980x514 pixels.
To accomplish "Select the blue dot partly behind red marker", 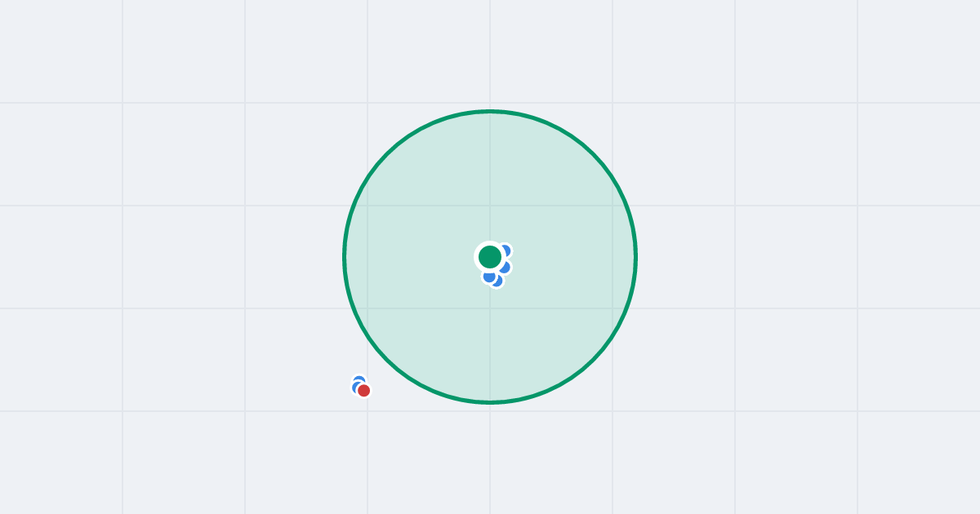I will point(356,388).
